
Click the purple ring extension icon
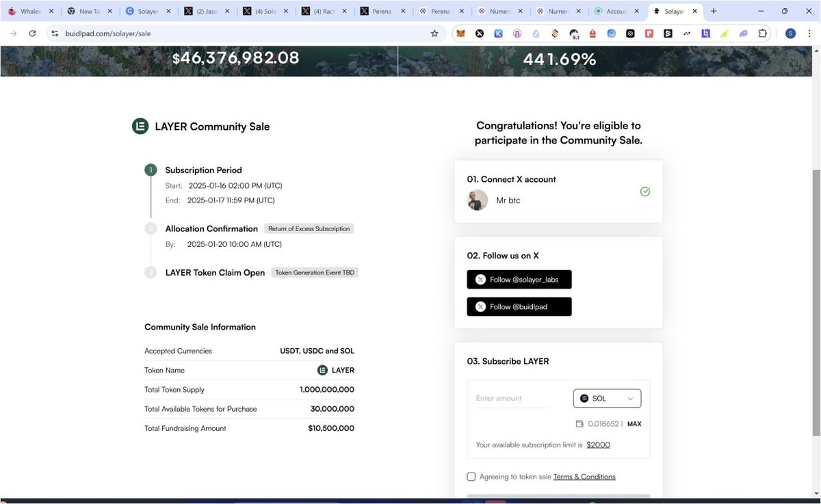[518, 34]
